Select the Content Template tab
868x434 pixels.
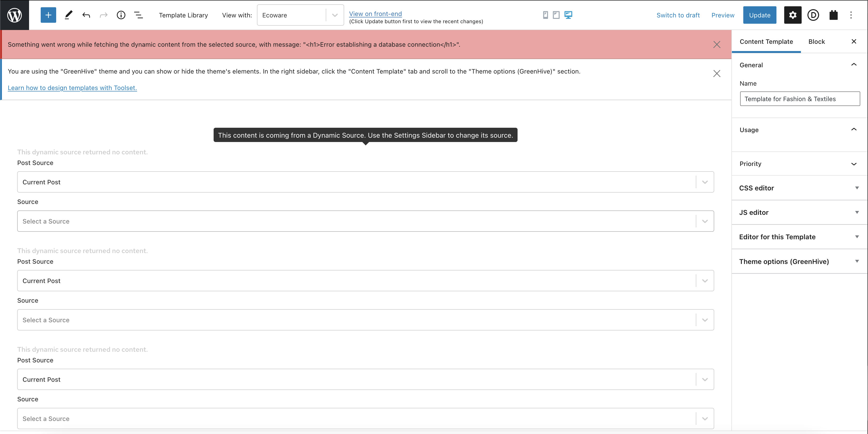(766, 41)
